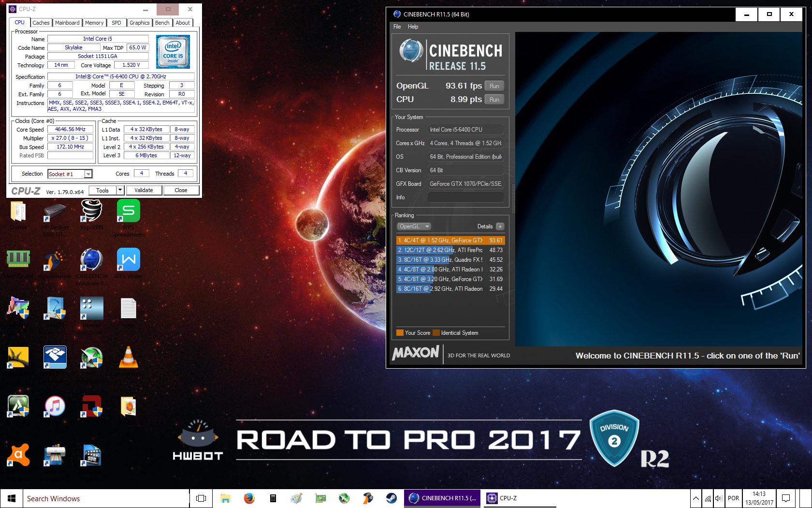
Task: Open IRPF 2017 Declaração desktop shortcut
Action: click(x=55, y=358)
